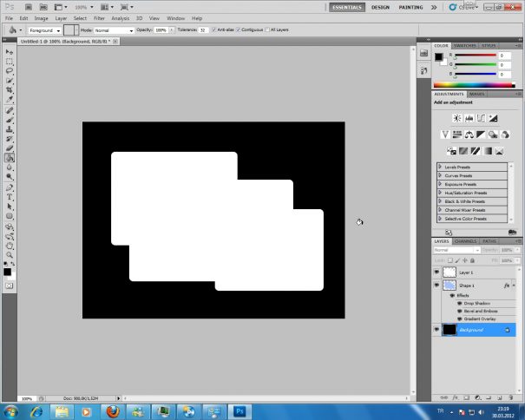Toggle Quick Mask mode
This screenshot has width=525, height=420.
[10, 285]
